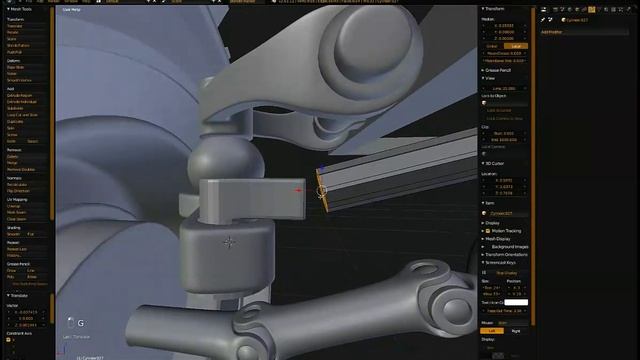The height and width of the screenshot is (360, 640).
Task: Select the Local transform space toggle
Action: [x=516, y=46]
